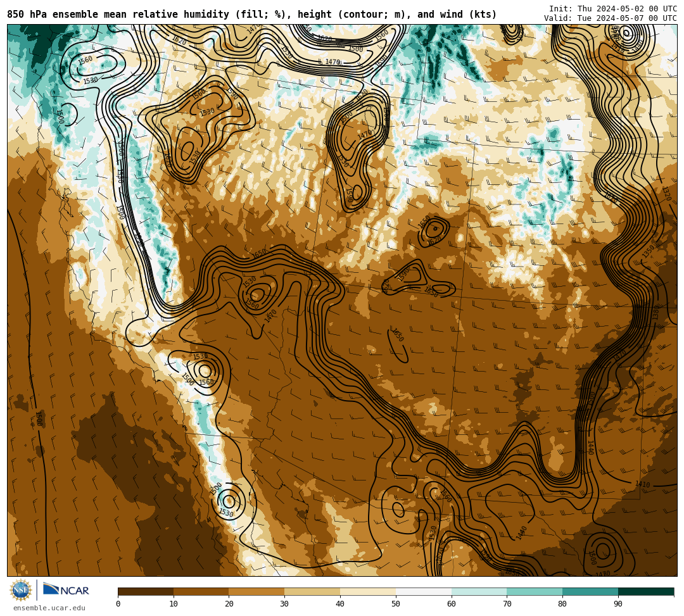This screenshot has height=616, width=684.
Task: Click the colorbar tick label '0'
Action: pyautogui.click(x=118, y=604)
